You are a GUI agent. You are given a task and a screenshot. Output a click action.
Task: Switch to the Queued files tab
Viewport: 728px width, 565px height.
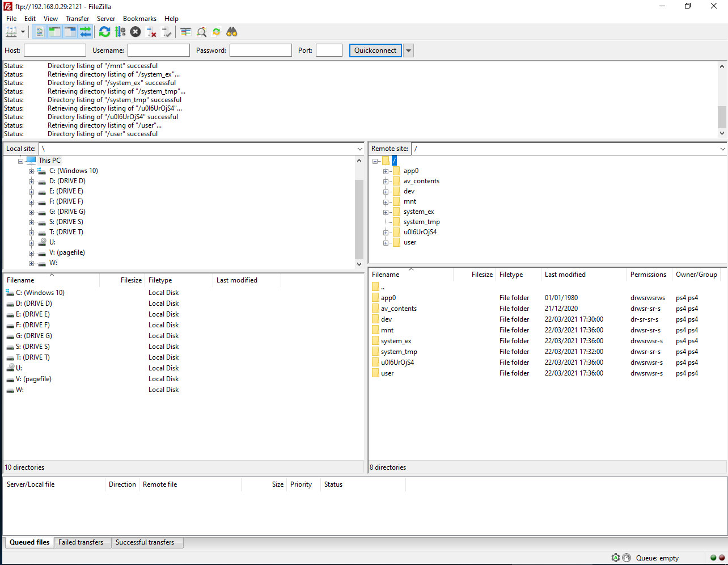pyautogui.click(x=29, y=542)
